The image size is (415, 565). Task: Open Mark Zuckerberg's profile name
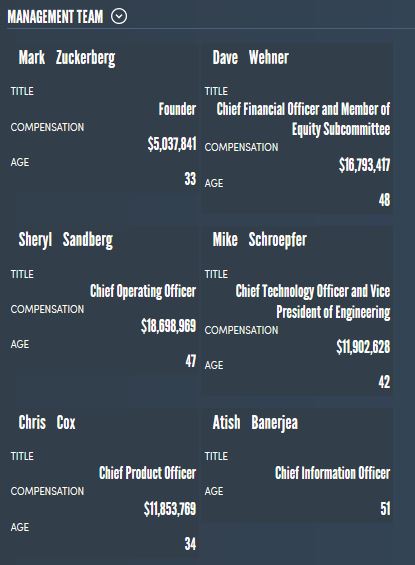tap(67, 58)
